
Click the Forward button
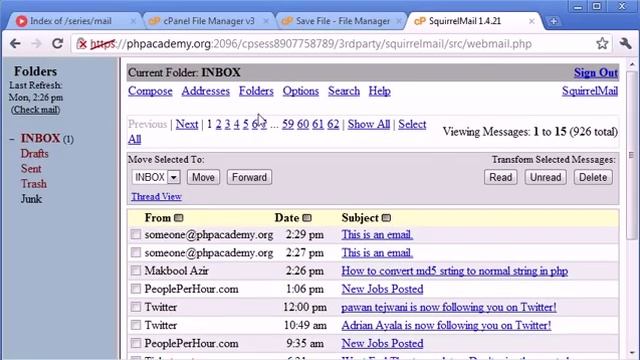click(249, 177)
